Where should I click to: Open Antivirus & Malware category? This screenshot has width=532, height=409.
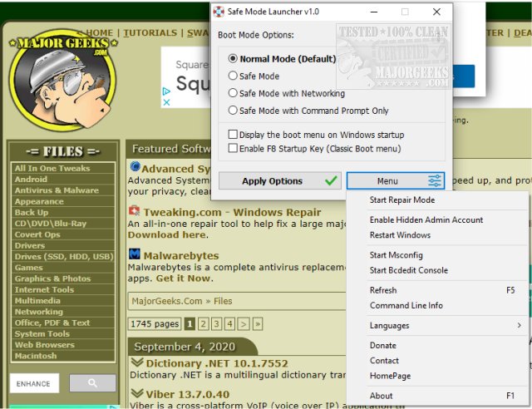click(x=63, y=190)
